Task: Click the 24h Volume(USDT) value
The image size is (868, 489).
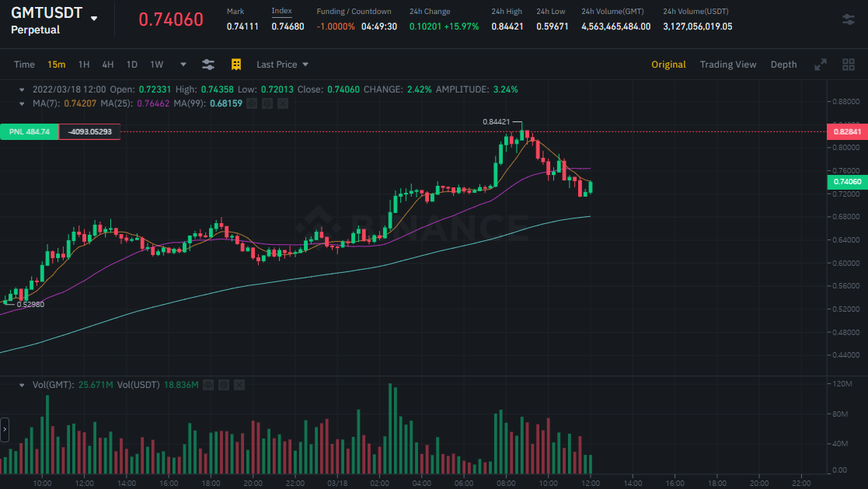Action: coord(698,26)
